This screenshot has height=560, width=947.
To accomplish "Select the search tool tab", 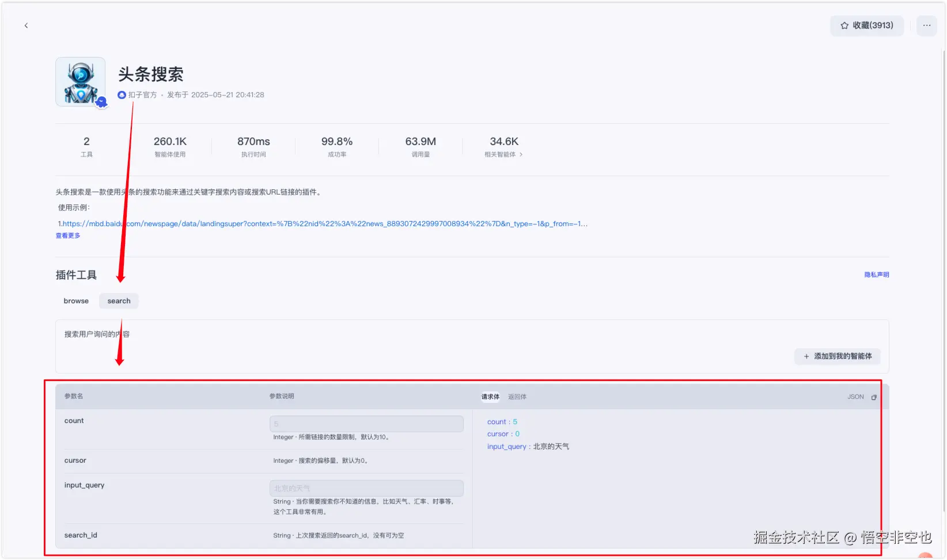I will (x=119, y=301).
